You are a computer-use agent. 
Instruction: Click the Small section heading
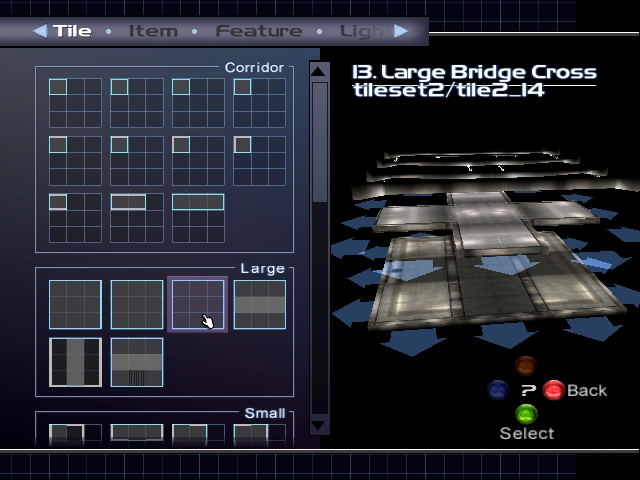click(x=264, y=413)
